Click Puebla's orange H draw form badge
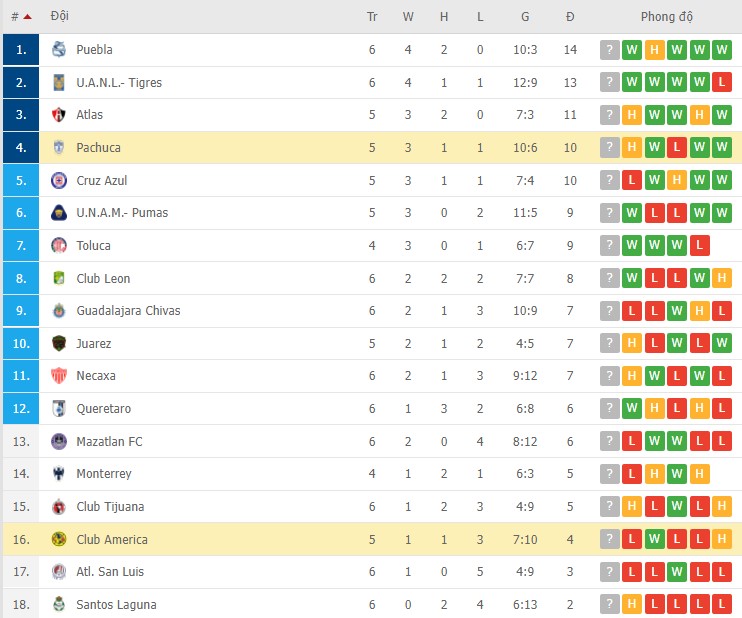Image resolution: width=742 pixels, height=618 pixels. click(x=654, y=50)
